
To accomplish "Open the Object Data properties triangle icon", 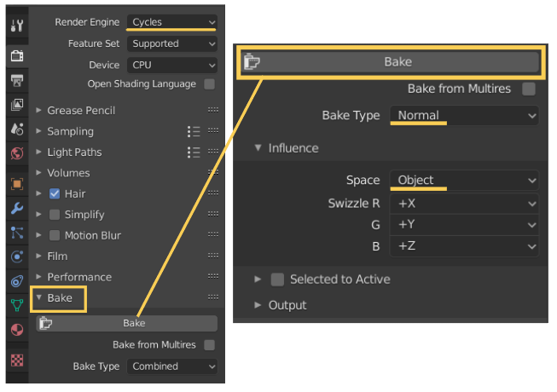I will 17,305.
